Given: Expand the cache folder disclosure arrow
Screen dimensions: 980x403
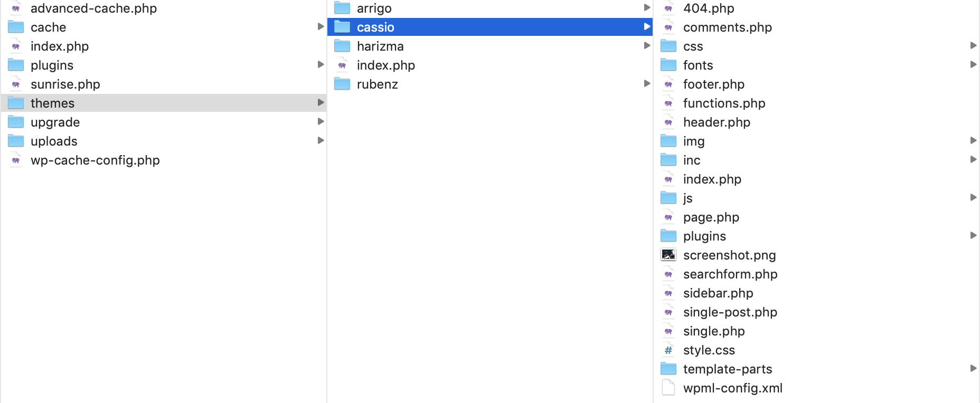Looking at the screenshot, I should (321, 27).
